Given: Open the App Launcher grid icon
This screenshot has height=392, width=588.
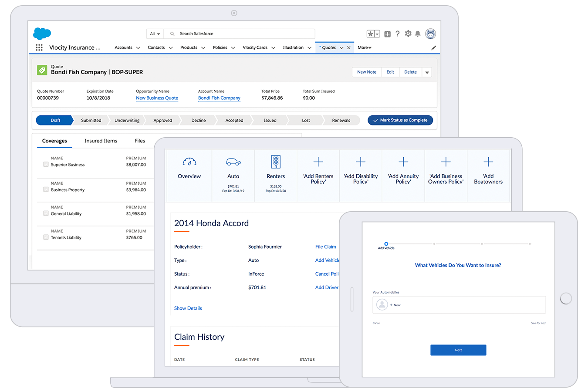Looking at the screenshot, I should (x=39, y=47).
